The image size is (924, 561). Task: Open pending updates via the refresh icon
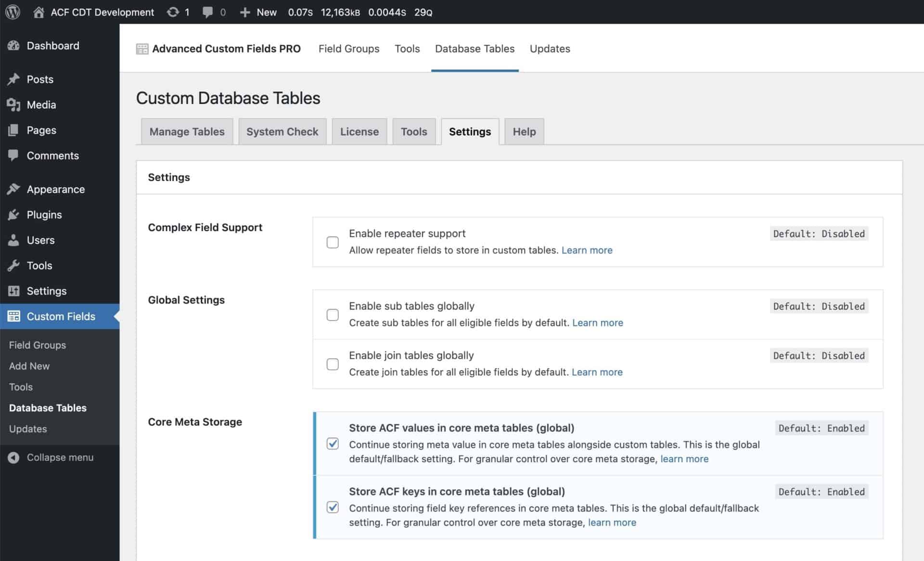click(173, 12)
